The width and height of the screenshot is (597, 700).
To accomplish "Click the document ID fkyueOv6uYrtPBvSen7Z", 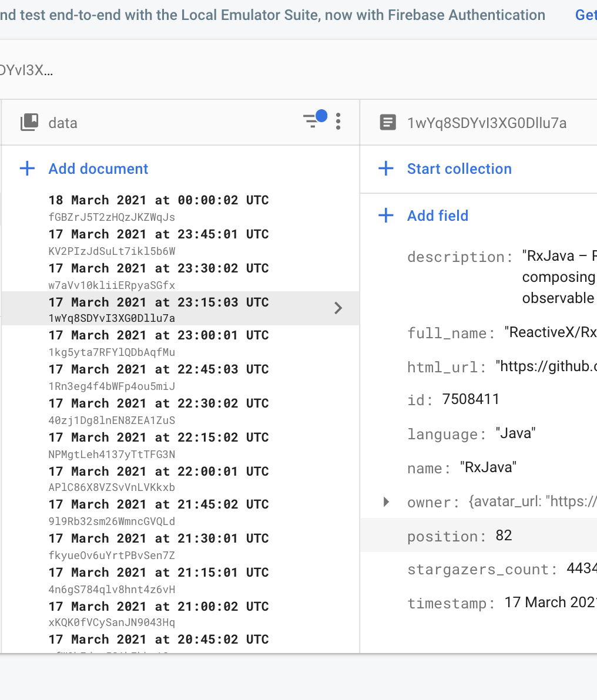I will pos(112,556).
